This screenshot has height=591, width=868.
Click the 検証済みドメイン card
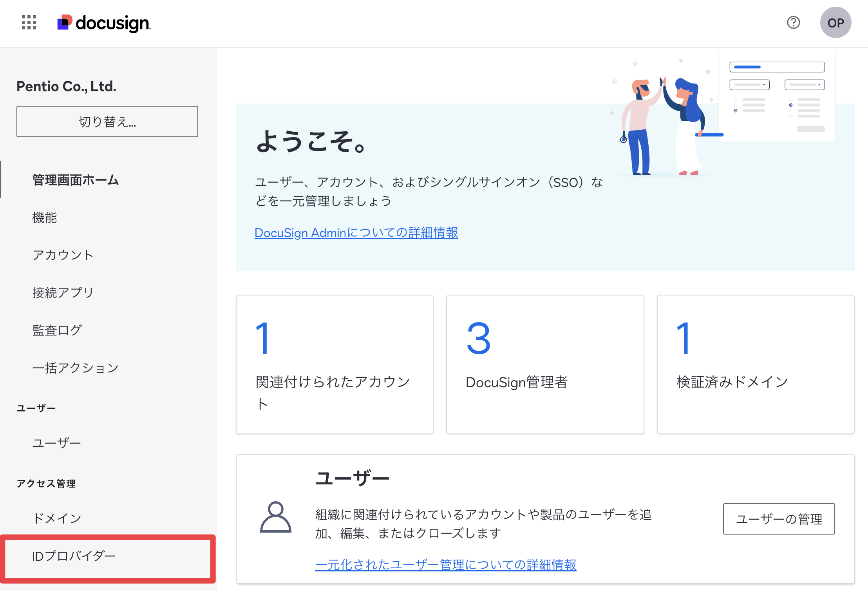point(756,364)
